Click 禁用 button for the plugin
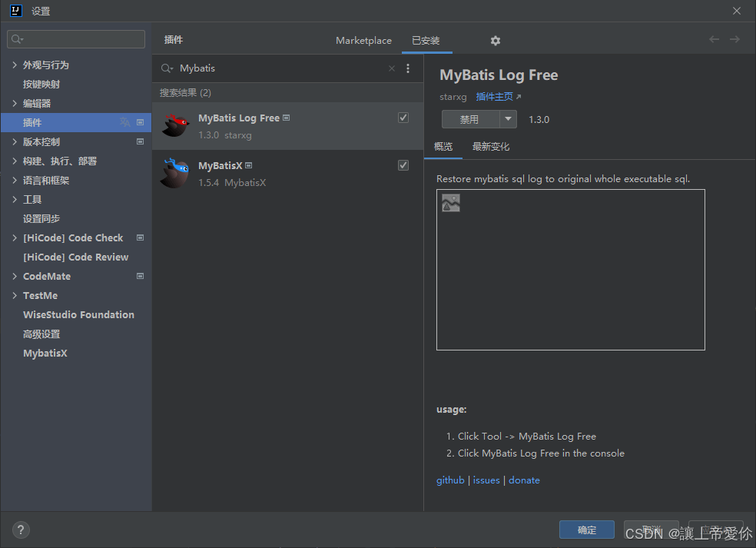This screenshot has height=548, width=756. click(470, 119)
